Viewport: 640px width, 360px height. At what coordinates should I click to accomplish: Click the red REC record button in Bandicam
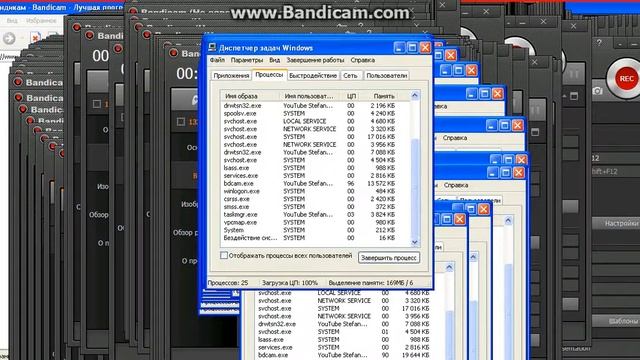[626, 78]
